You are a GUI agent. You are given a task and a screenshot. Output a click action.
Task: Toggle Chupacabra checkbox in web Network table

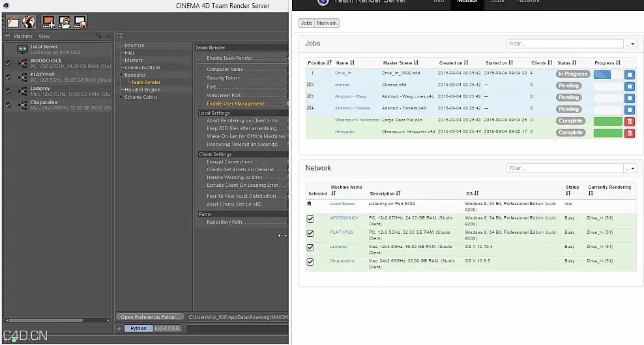pyautogui.click(x=310, y=262)
